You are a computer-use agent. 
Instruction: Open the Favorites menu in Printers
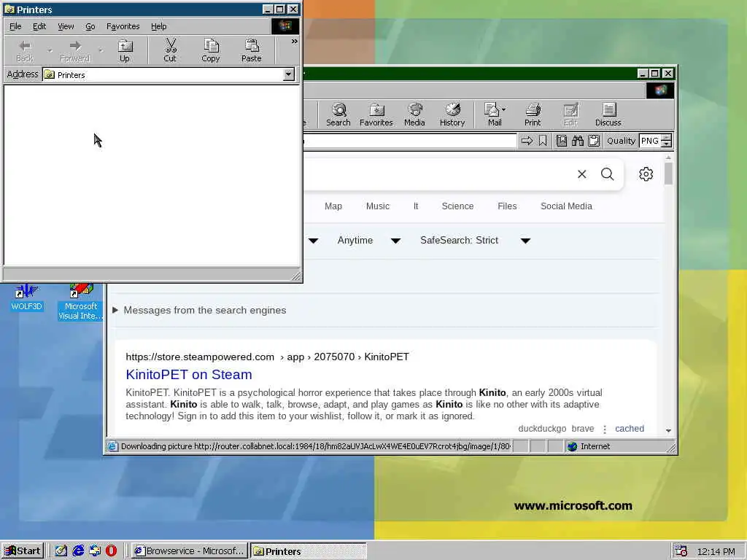(x=123, y=26)
